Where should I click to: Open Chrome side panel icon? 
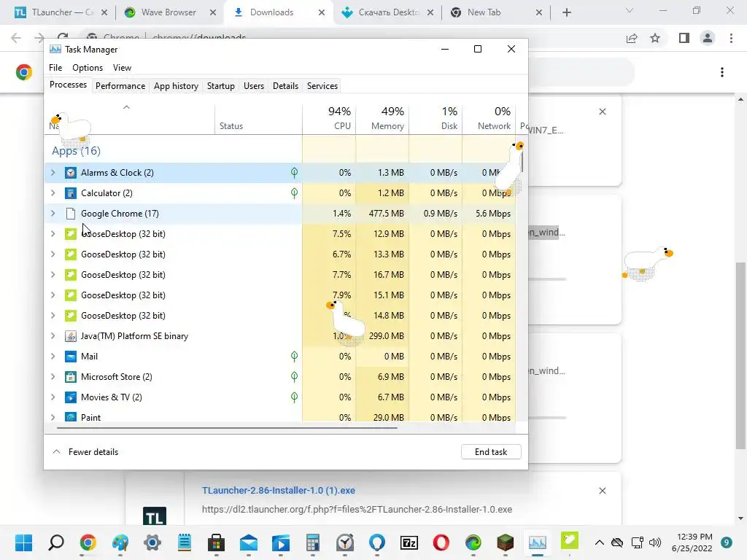point(684,38)
